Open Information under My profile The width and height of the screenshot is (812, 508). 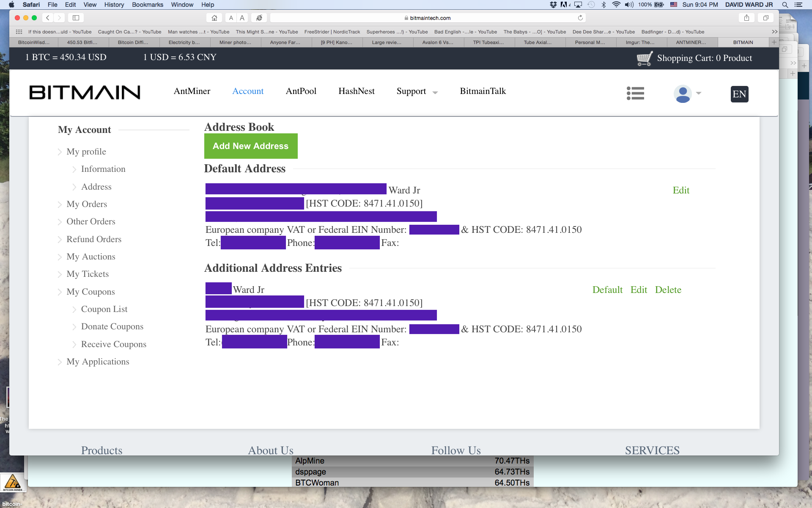click(x=103, y=169)
